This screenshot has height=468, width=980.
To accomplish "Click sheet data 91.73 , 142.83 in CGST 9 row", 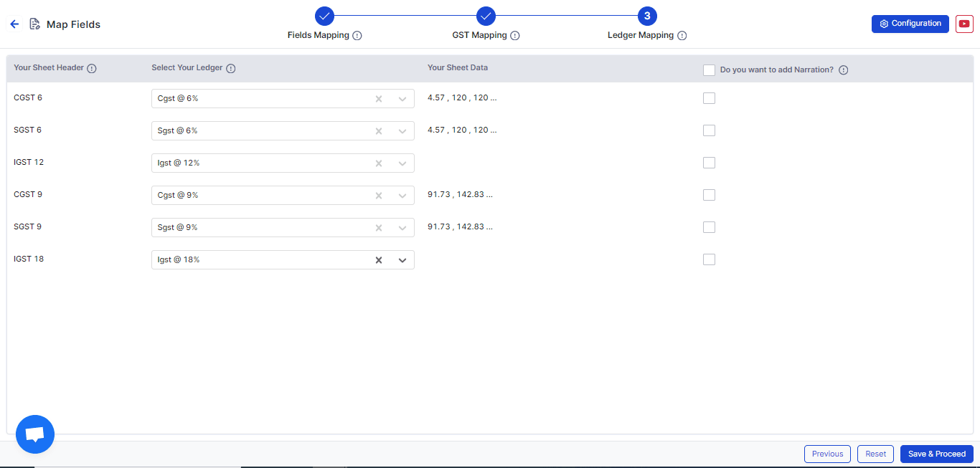I will coord(460,194).
